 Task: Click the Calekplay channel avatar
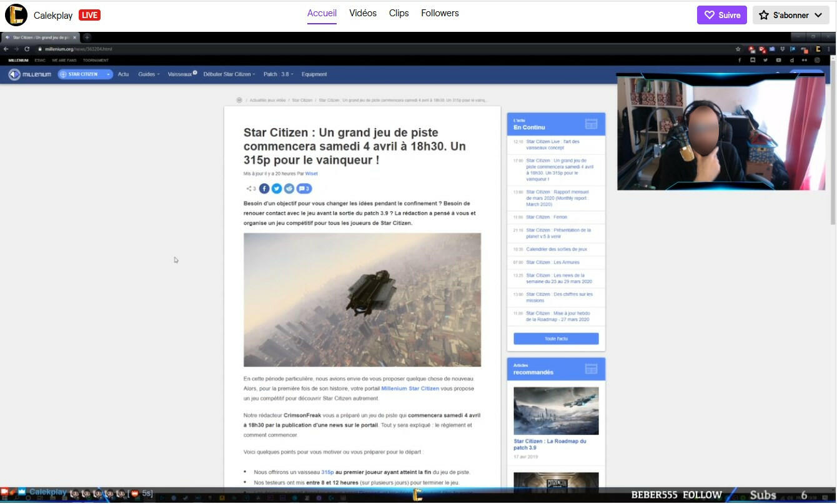pyautogui.click(x=16, y=15)
